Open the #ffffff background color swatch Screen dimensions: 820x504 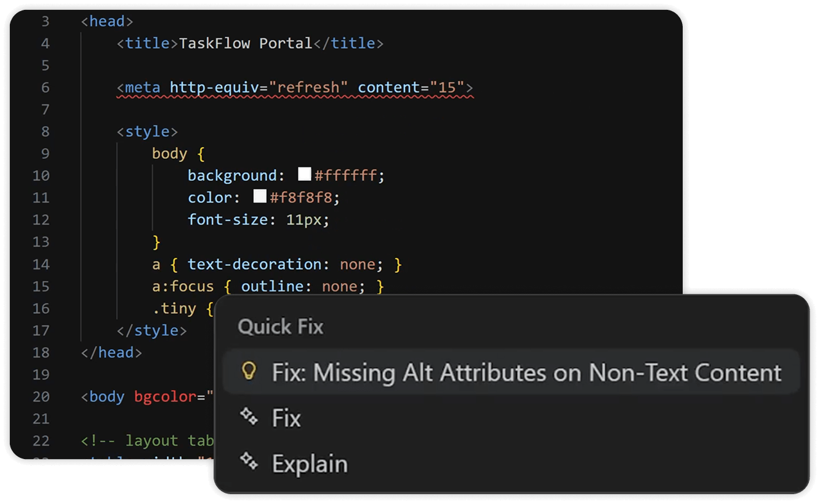click(305, 175)
